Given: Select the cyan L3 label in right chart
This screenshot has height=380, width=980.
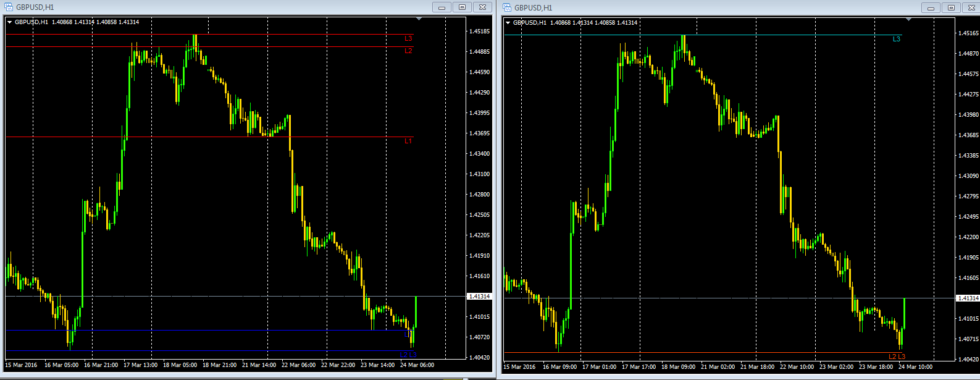Looking at the screenshot, I should (x=897, y=39).
